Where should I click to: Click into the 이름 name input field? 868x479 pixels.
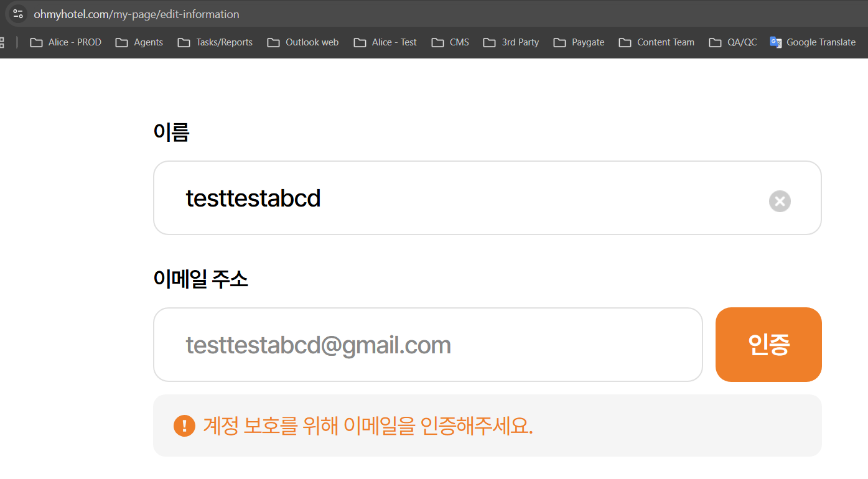pyautogui.click(x=460, y=198)
